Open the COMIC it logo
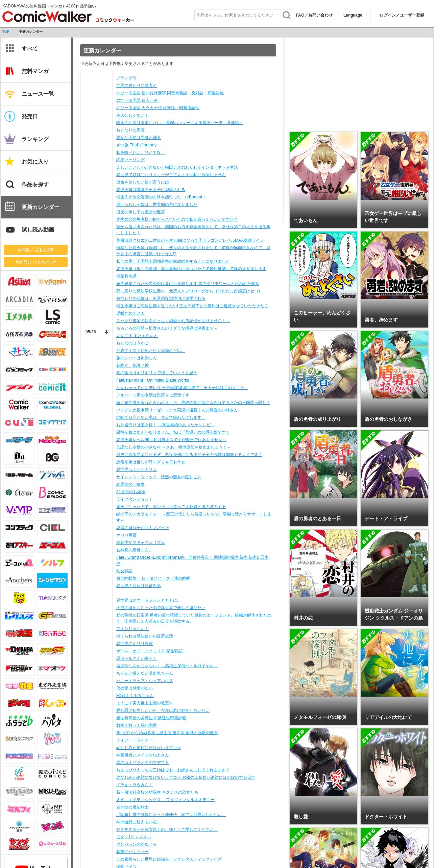 (x=52, y=387)
